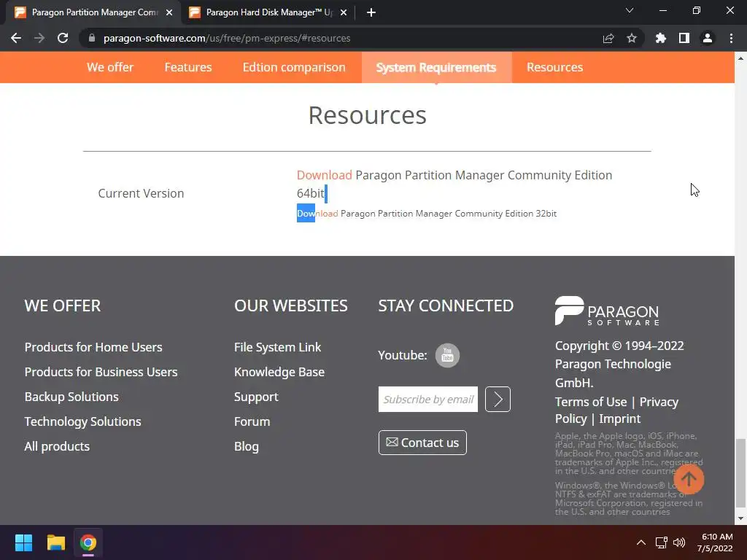Image resolution: width=747 pixels, height=560 pixels.
Task: Visit the Forum link
Action: (252, 421)
